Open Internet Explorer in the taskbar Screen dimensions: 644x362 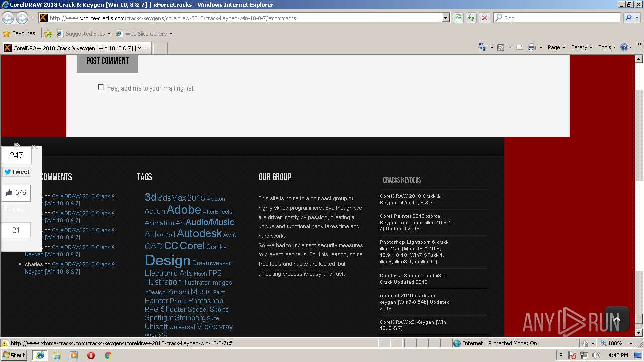point(40,355)
